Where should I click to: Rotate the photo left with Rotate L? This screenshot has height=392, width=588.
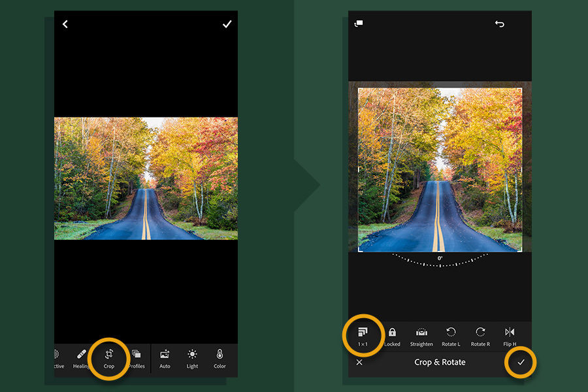pos(451,333)
